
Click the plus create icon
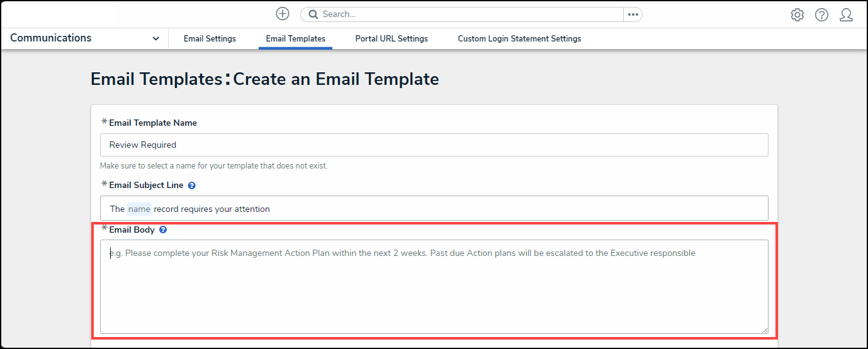(283, 14)
